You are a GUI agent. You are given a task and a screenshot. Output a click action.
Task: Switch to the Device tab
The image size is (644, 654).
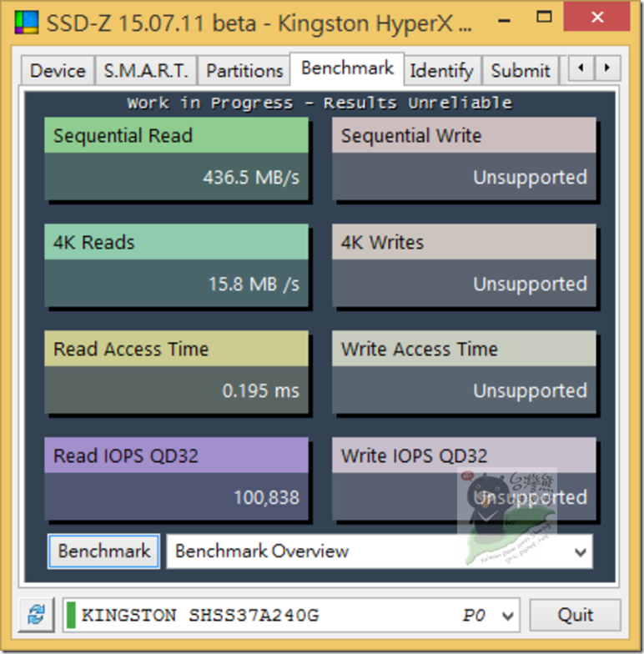tap(58, 70)
